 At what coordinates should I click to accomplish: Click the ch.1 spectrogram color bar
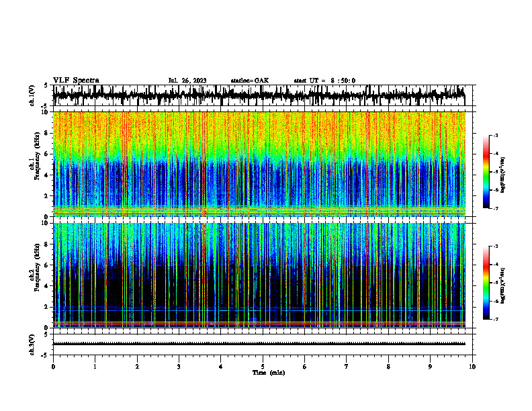pyautogui.click(x=486, y=172)
